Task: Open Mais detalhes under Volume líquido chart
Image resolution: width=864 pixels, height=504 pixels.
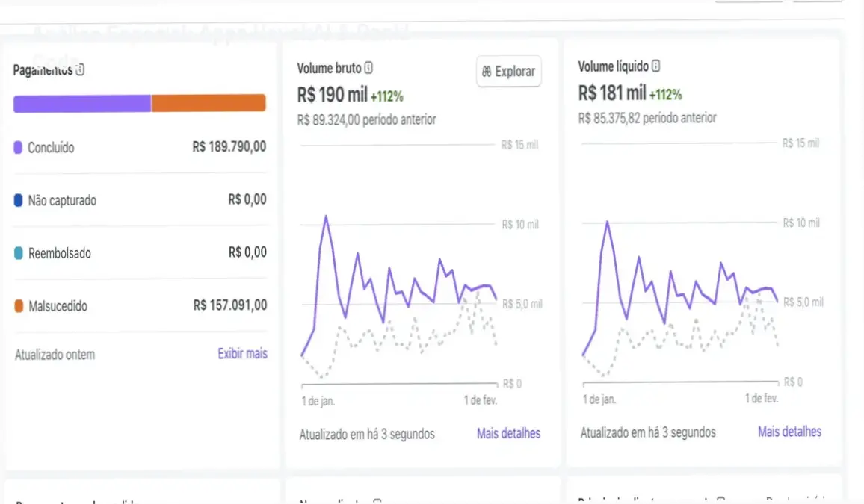Action: coord(789,432)
